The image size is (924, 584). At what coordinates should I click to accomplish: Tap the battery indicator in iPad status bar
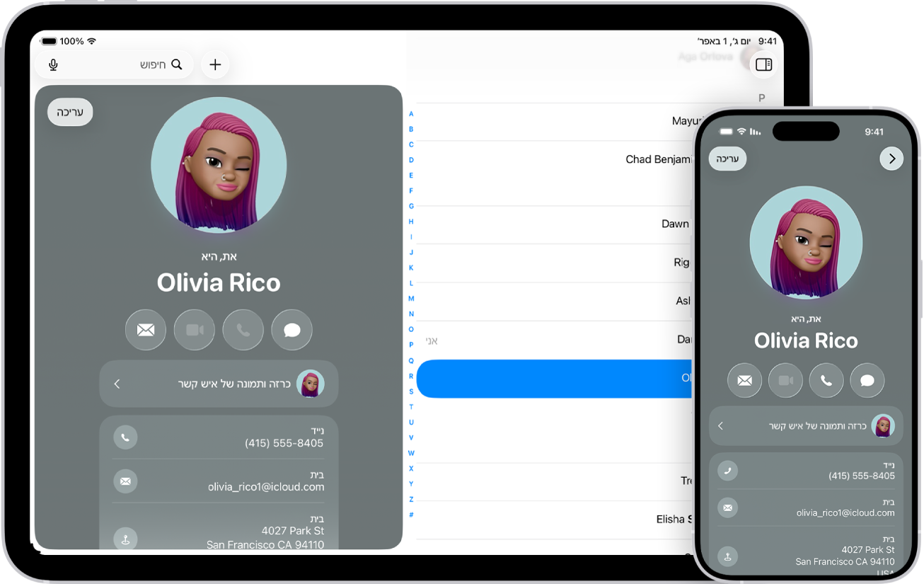point(49,41)
